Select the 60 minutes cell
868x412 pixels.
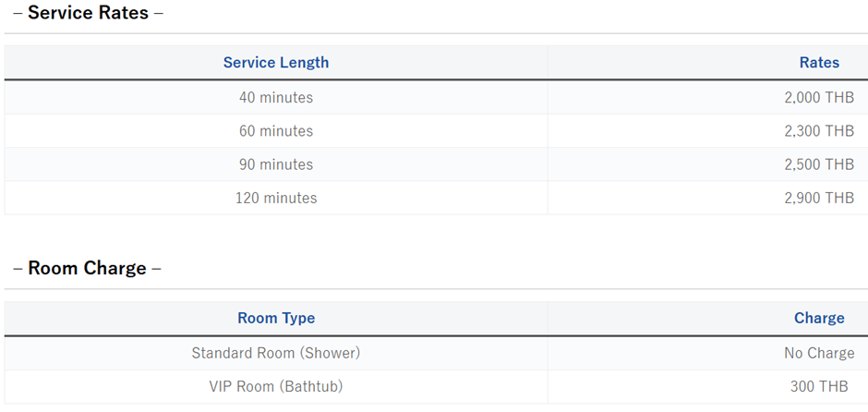pos(276,131)
